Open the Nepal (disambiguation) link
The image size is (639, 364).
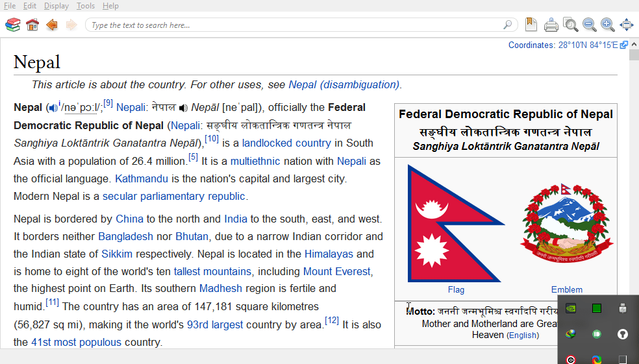click(344, 85)
